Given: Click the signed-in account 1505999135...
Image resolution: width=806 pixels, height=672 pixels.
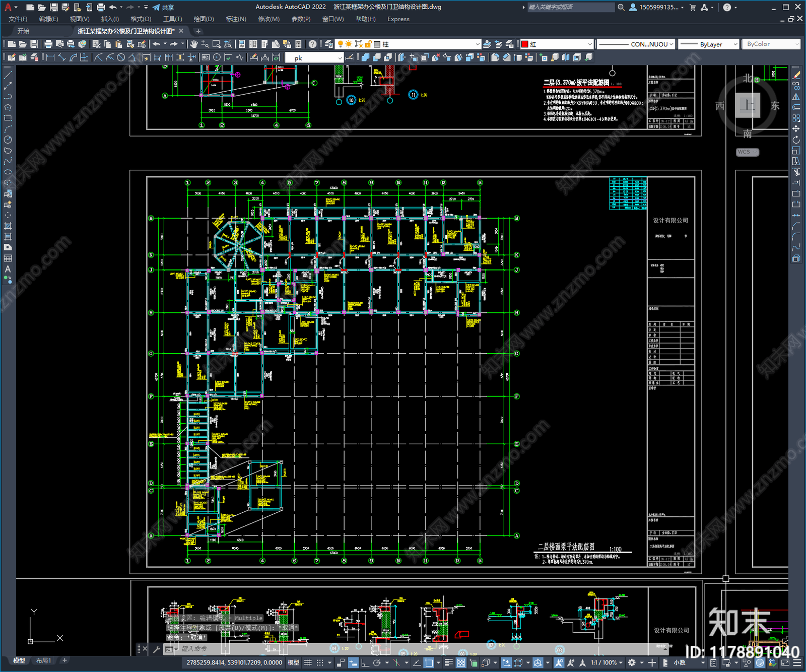Looking at the screenshot, I should [x=656, y=7].
